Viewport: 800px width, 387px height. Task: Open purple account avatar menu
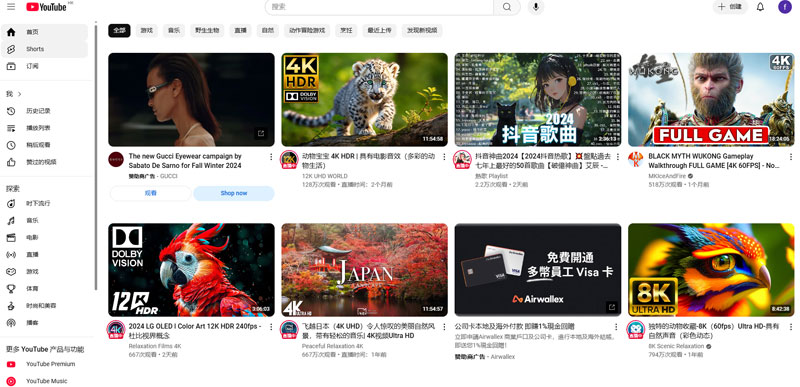click(785, 7)
